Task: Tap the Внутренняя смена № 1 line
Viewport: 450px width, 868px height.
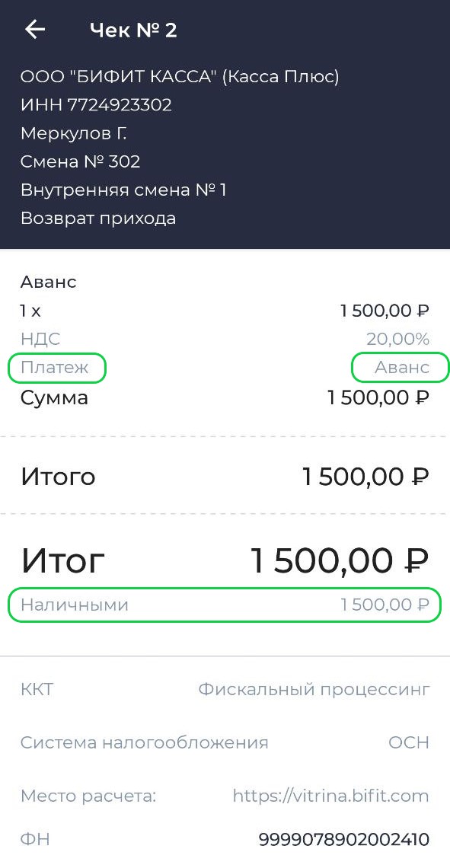Action: (x=123, y=190)
